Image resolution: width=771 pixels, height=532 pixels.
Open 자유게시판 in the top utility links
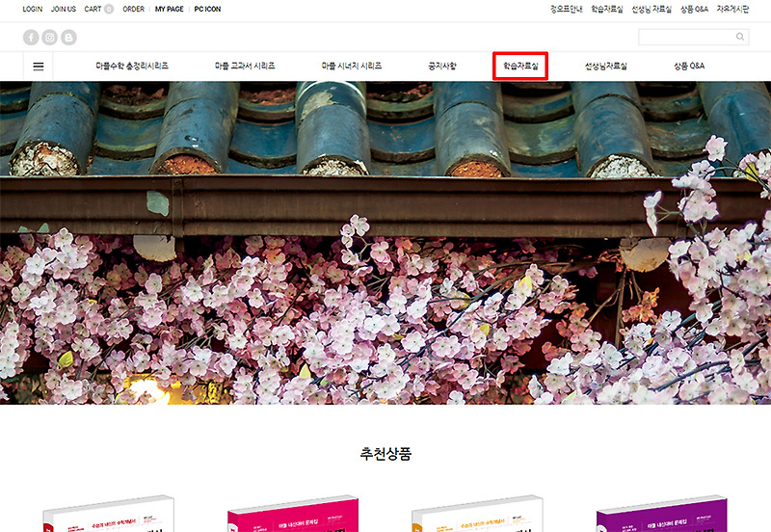tap(732, 9)
